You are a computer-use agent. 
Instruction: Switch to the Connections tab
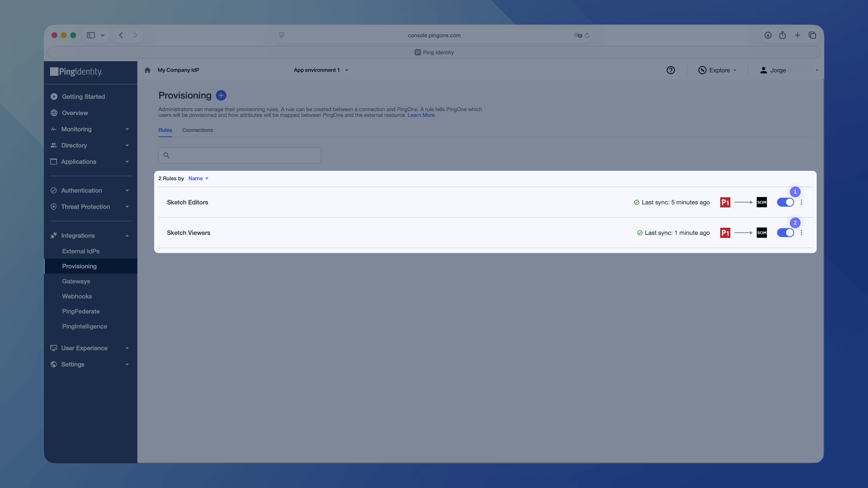198,130
